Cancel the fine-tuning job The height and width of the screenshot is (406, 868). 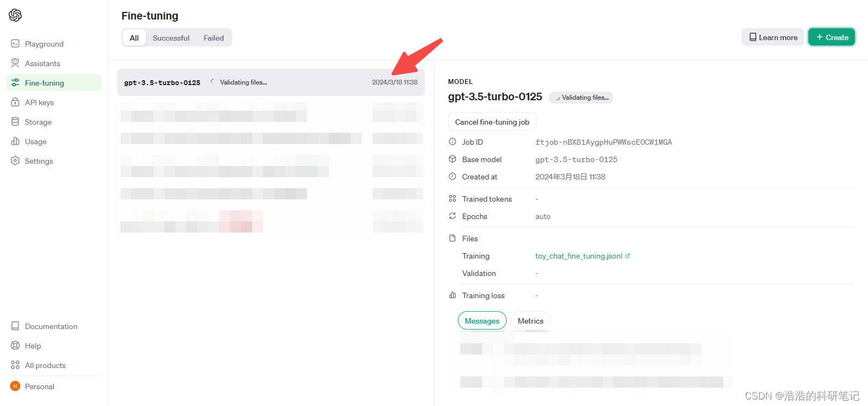click(492, 121)
